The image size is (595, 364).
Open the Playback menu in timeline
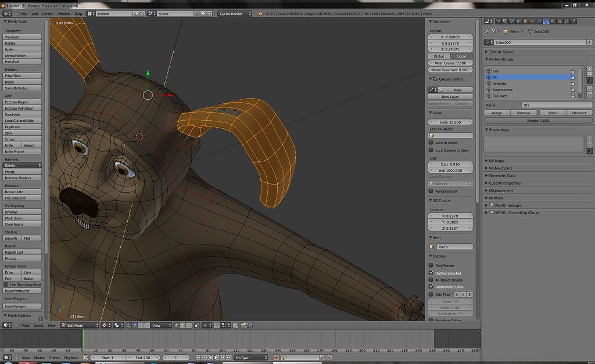pyautogui.click(x=71, y=358)
